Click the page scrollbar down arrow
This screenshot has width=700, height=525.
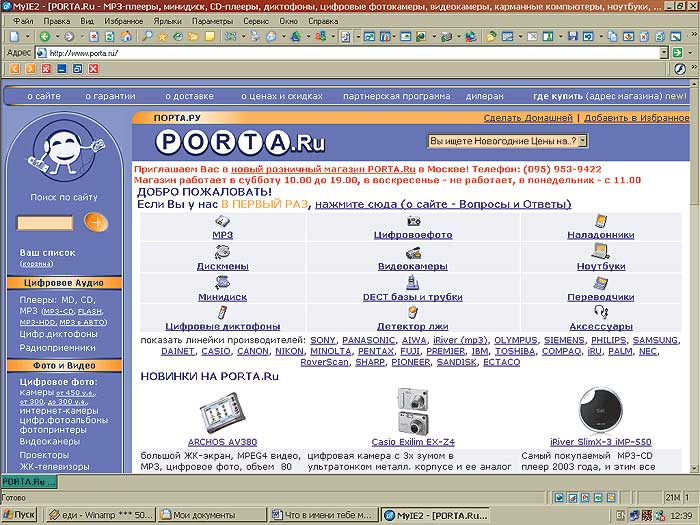[694, 468]
